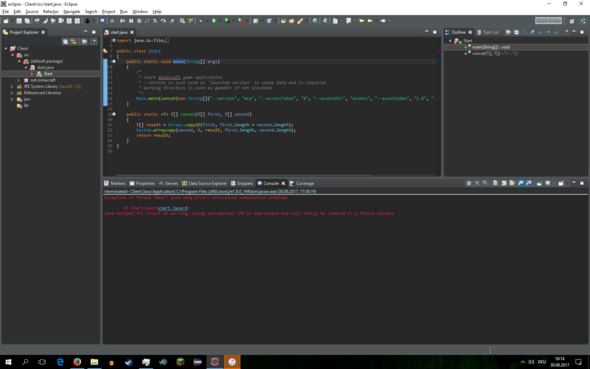
Task: Click the Resume debug toolbar icon
Action: coord(123,21)
